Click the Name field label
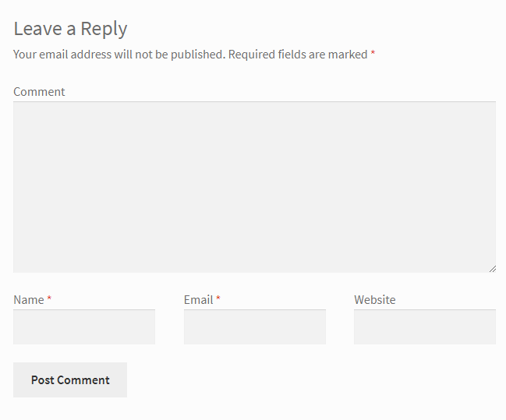 (28, 300)
